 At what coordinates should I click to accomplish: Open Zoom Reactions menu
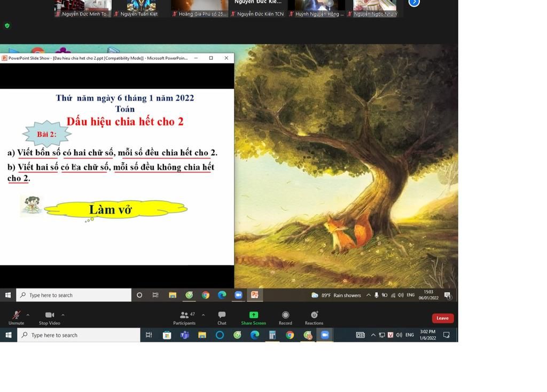(314, 317)
